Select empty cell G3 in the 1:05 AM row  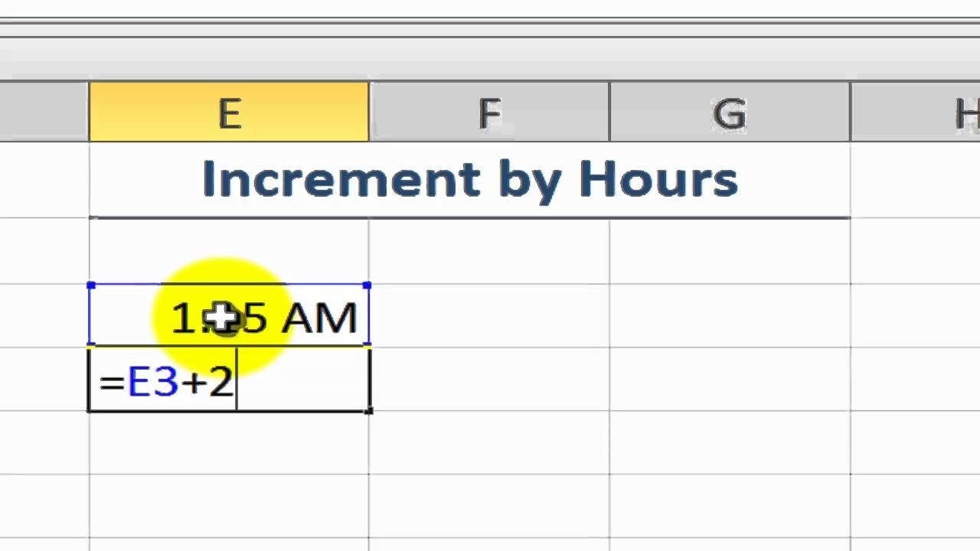tap(730, 316)
